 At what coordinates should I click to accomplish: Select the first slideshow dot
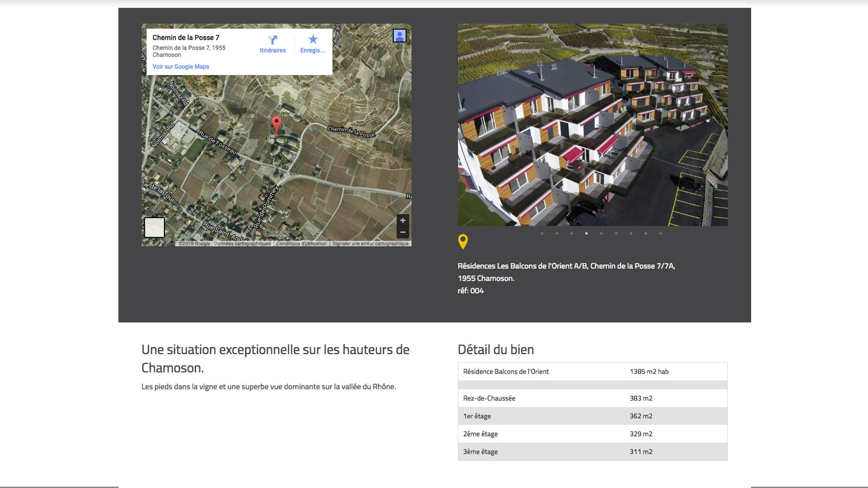tap(542, 233)
